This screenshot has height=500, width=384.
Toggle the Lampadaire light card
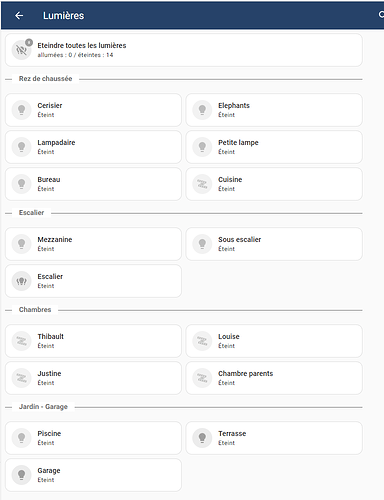tap(93, 147)
